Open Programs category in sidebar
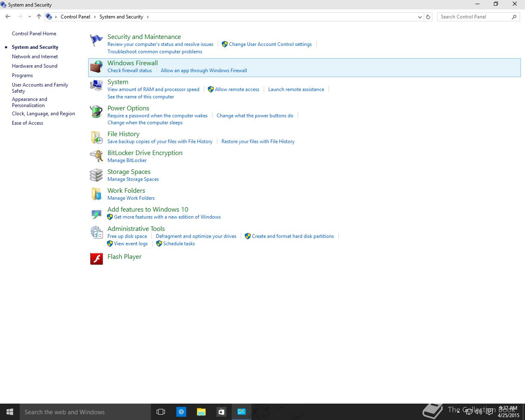The width and height of the screenshot is (525, 420). (x=22, y=75)
